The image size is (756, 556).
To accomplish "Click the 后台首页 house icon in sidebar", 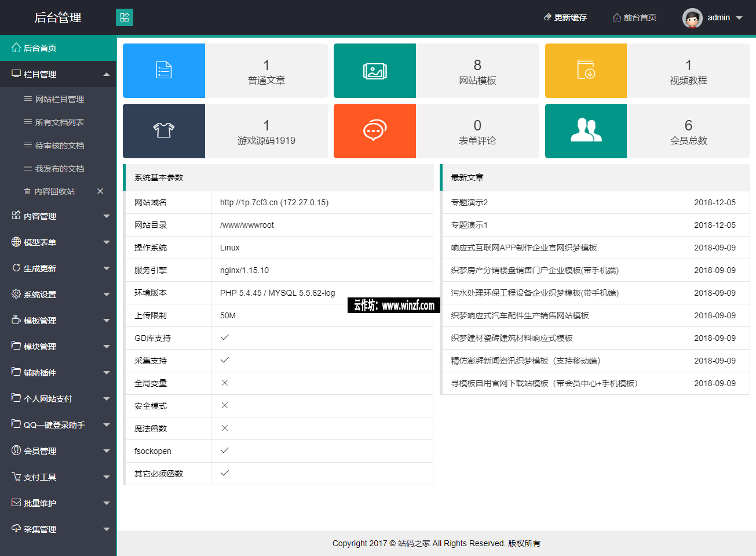I will (16, 48).
